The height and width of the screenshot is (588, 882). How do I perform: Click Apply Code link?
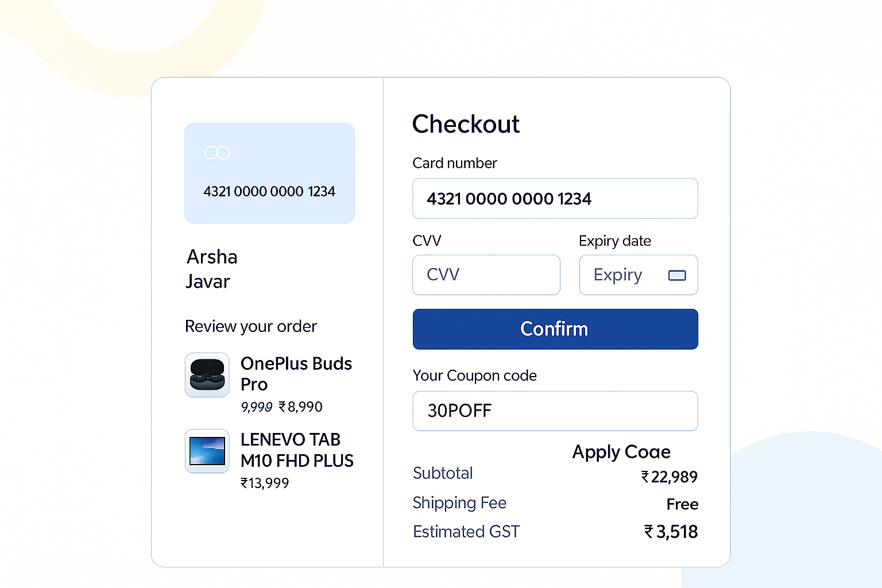click(621, 452)
